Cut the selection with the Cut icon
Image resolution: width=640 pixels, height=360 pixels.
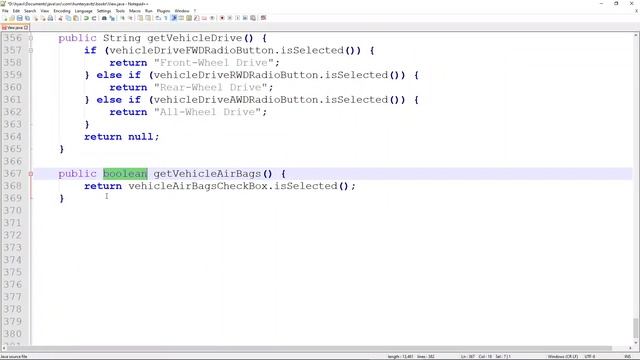point(60,18)
